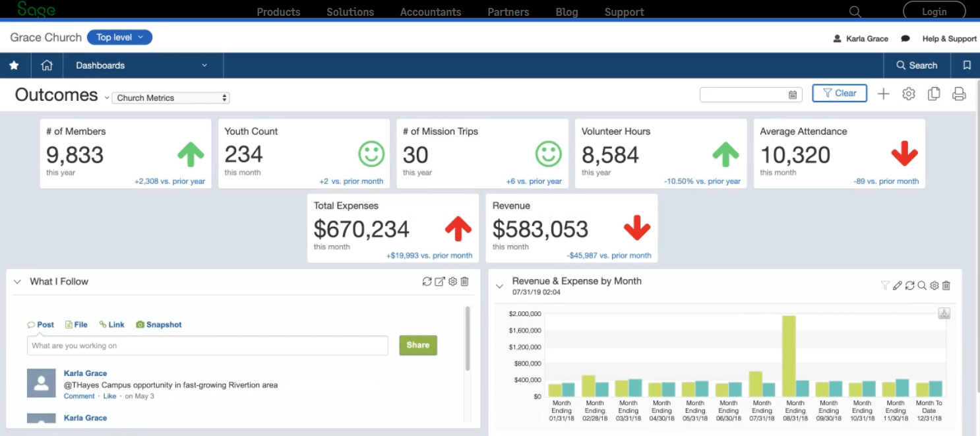Collapse the Revenue & Expense by Month panel
The height and width of the screenshot is (436, 980).
[x=499, y=286]
